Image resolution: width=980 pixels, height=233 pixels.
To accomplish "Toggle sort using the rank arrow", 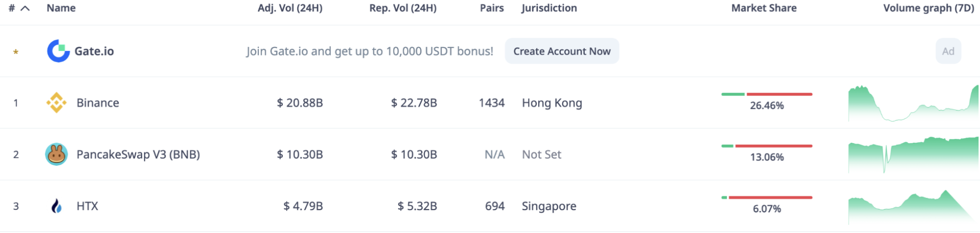I will click(x=25, y=8).
